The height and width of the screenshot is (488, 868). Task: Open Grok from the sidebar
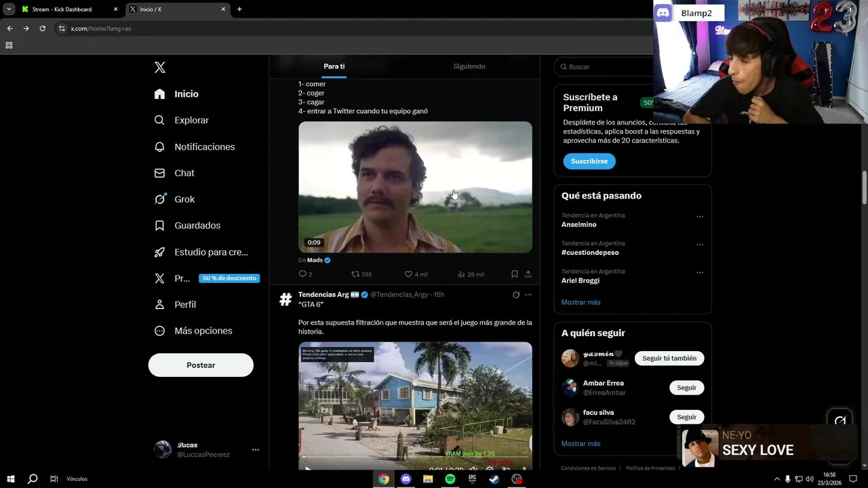(x=174, y=199)
